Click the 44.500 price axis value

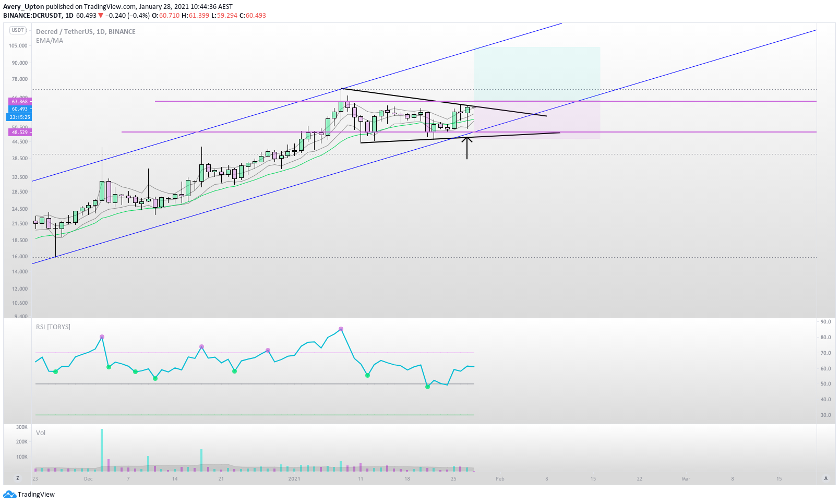pyautogui.click(x=20, y=142)
